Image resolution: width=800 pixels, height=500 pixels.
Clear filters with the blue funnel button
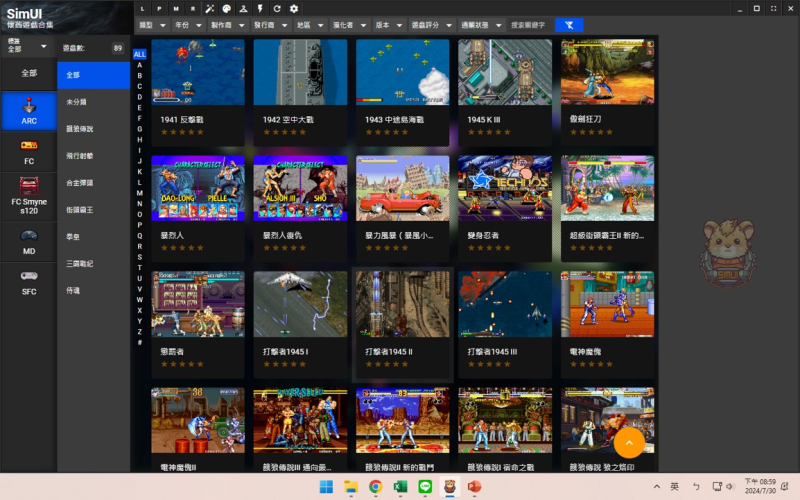[569, 25]
